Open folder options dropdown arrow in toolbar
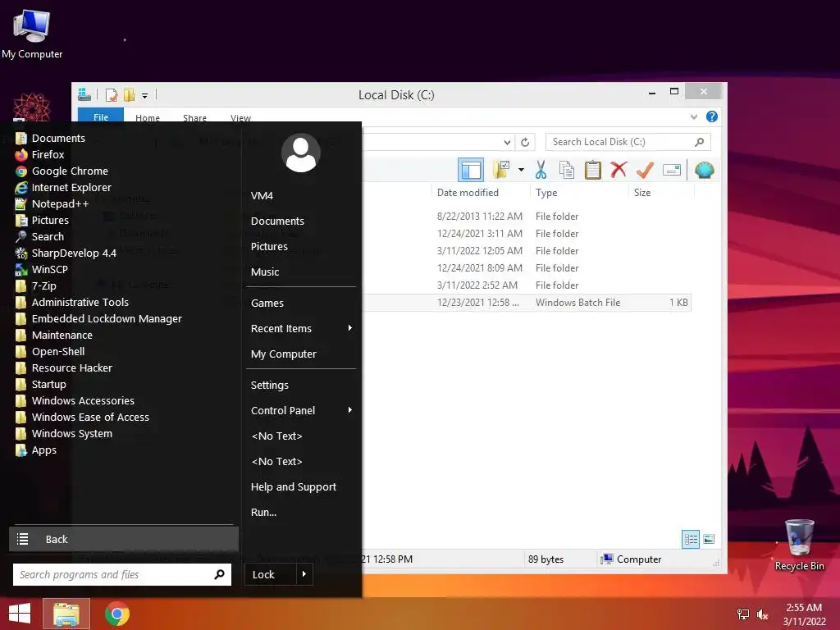This screenshot has height=630, width=840. click(x=521, y=171)
